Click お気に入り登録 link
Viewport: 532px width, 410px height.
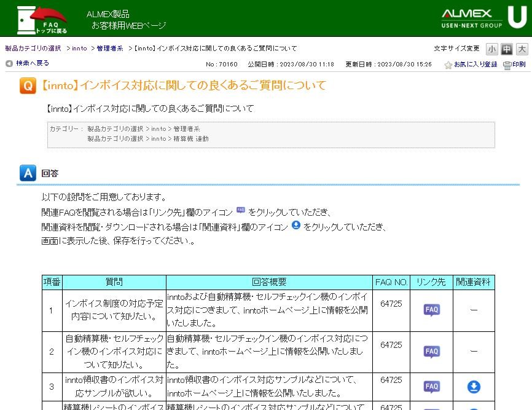click(475, 65)
